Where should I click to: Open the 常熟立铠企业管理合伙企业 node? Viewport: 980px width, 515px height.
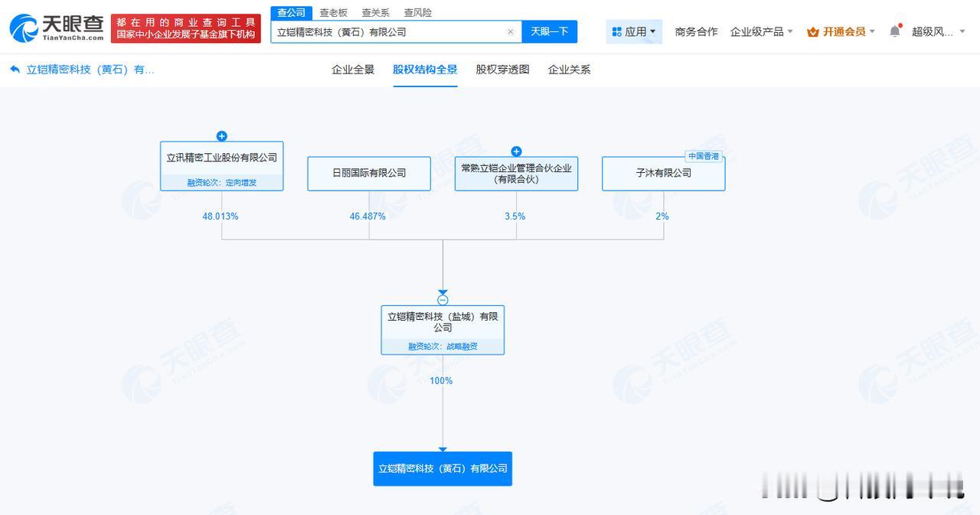coord(516,174)
